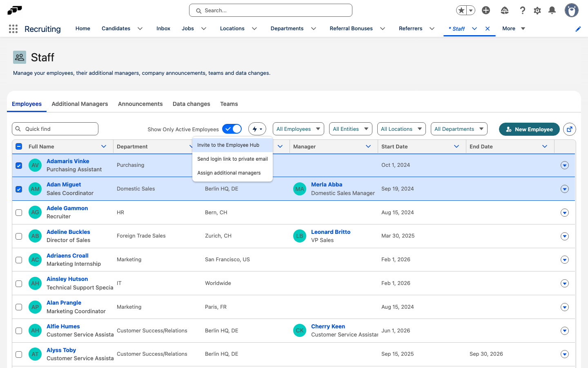Open row actions for Adan Miguet

click(x=565, y=189)
